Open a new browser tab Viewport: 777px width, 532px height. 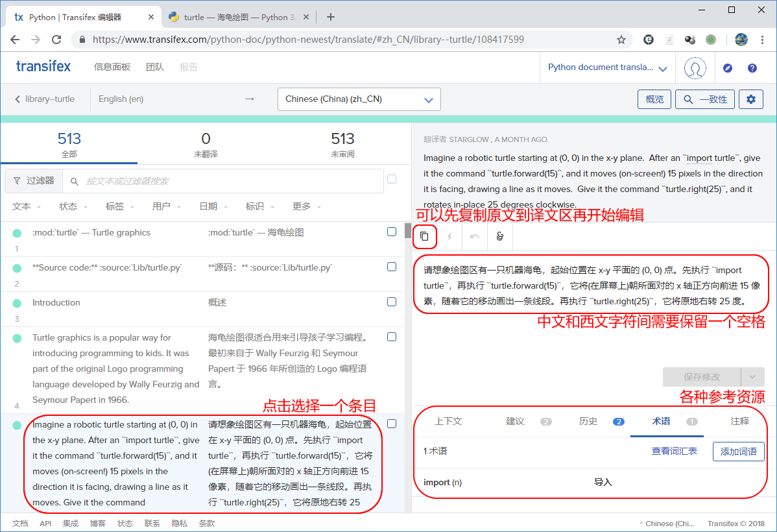point(331,18)
